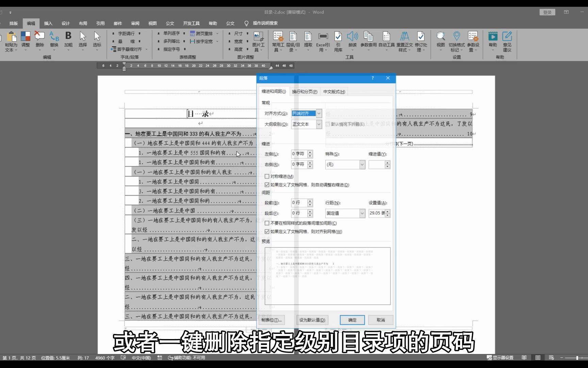Image resolution: width=588 pixels, height=368 pixels.
Task: Click the 设为默认值 button
Action: [x=312, y=320]
